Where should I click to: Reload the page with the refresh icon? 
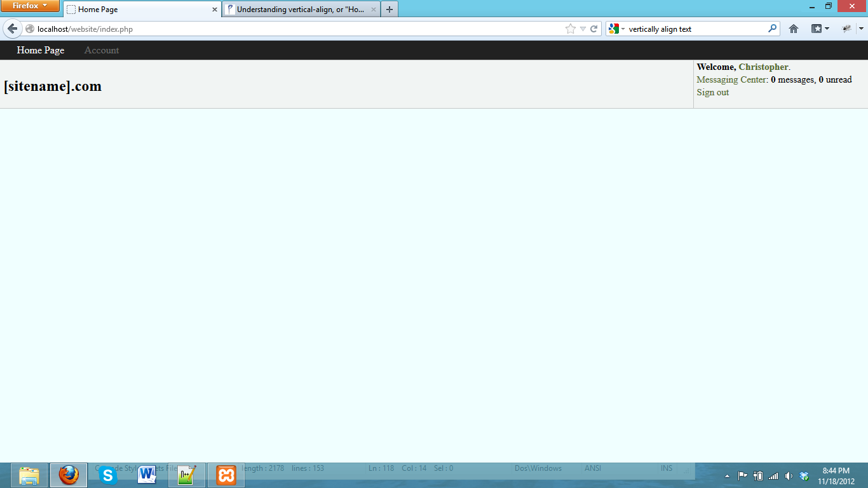594,29
